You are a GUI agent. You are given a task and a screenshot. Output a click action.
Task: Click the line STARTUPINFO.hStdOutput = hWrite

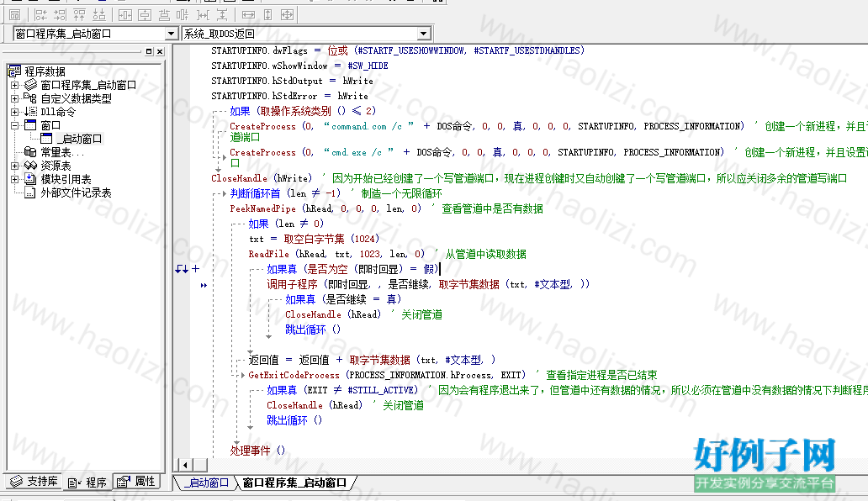point(292,81)
